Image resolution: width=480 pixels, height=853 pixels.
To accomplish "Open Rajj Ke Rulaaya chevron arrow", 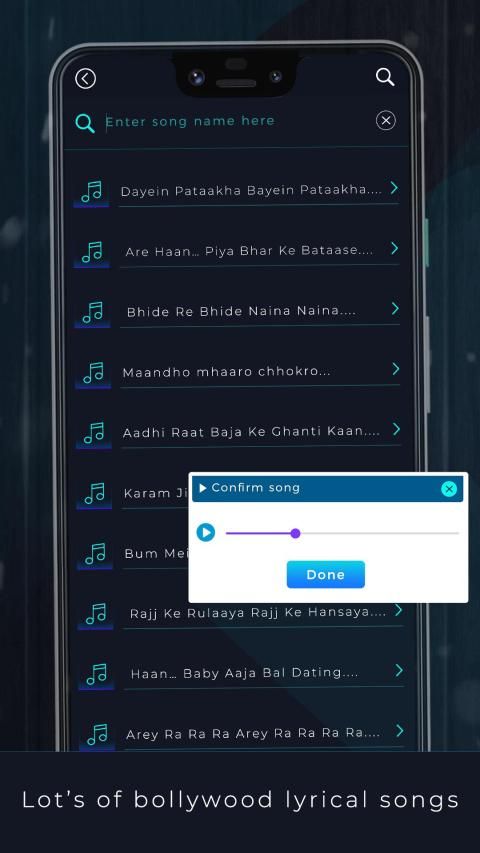I will 398,610.
